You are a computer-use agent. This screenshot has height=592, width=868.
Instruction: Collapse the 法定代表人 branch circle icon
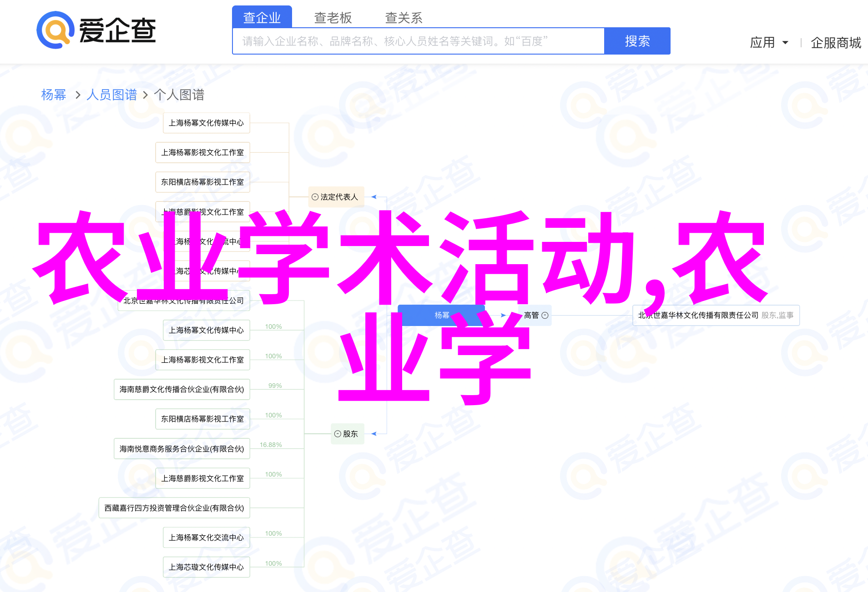(315, 197)
